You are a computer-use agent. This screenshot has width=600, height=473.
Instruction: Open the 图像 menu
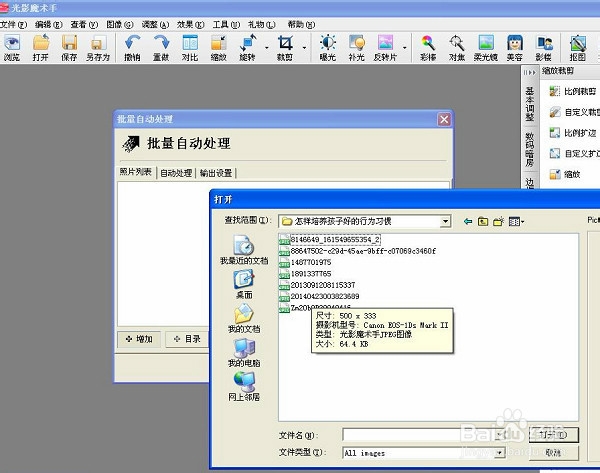tap(120, 24)
